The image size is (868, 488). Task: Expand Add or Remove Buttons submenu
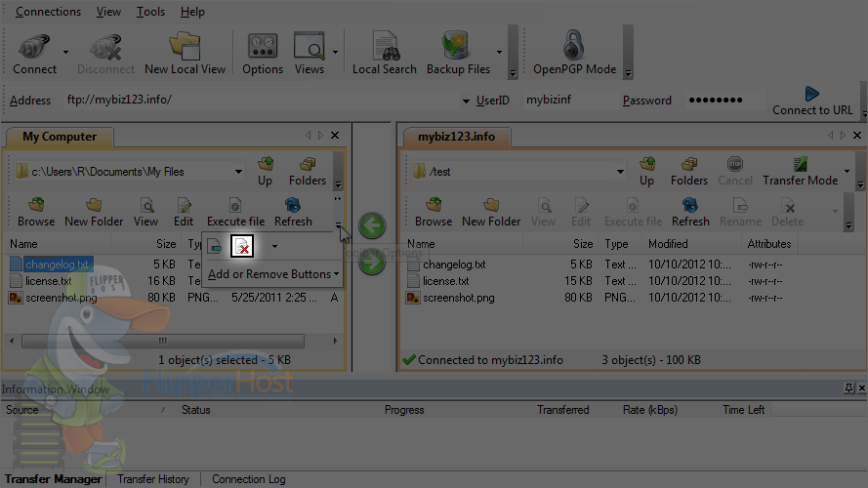point(273,274)
